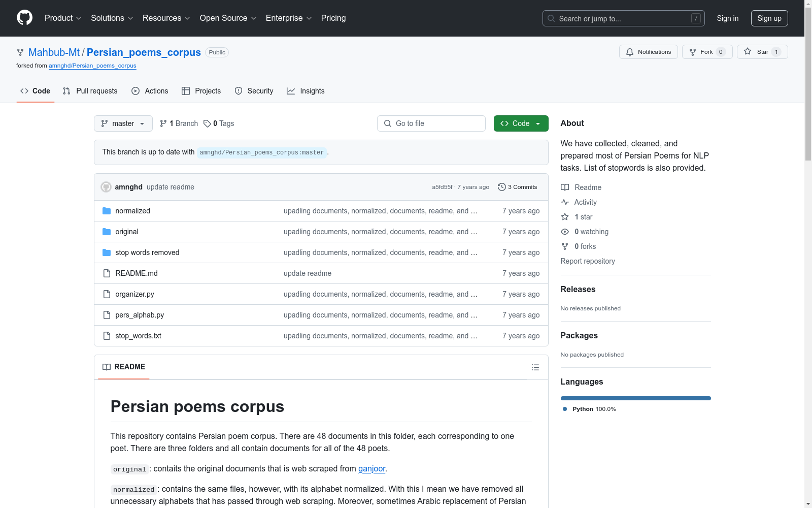Open the update readme commit message
The image size is (812, 508).
pos(171,187)
